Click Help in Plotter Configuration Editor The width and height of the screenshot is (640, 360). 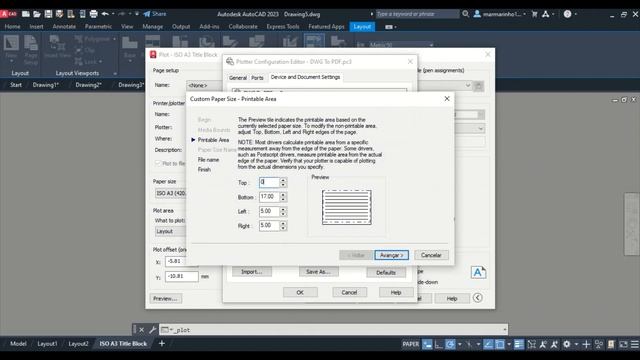point(396,292)
